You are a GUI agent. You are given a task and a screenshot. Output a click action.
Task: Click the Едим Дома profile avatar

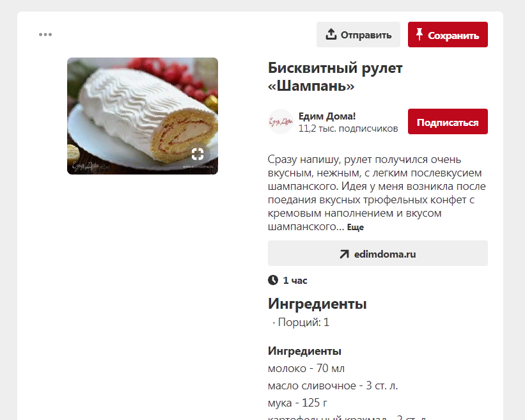[x=281, y=122]
